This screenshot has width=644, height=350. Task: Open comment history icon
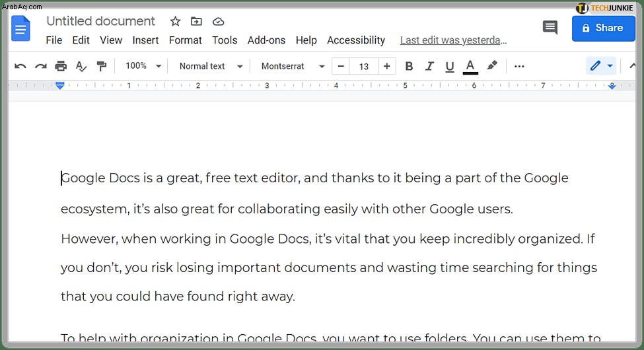(x=550, y=28)
